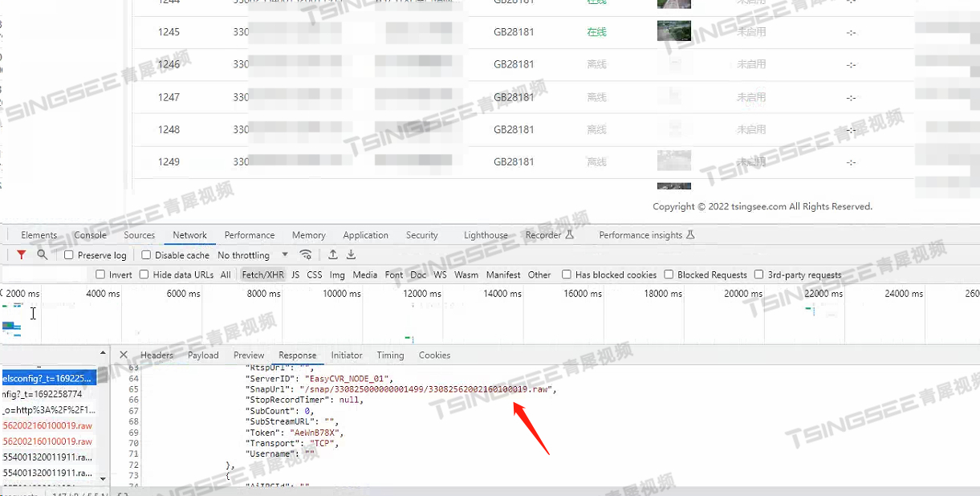This screenshot has height=496, width=980.
Task: Click 离线 status in row 1248
Action: (x=596, y=129)
